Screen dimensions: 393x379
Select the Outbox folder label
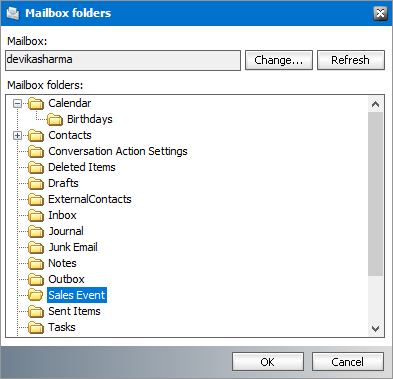click(66, 279)
